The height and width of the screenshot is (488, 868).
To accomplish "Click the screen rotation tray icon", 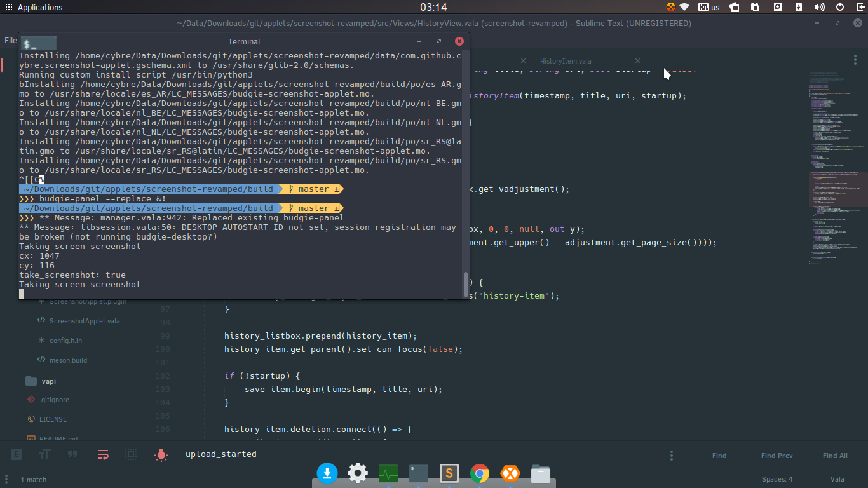I will (x=734, y=8).
